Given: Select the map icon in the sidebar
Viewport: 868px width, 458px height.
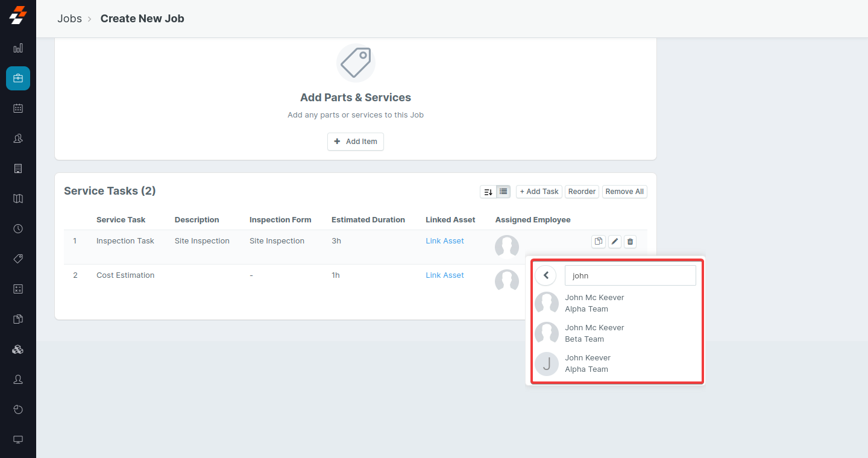Looking at the screenshot, I should [17, 198].
